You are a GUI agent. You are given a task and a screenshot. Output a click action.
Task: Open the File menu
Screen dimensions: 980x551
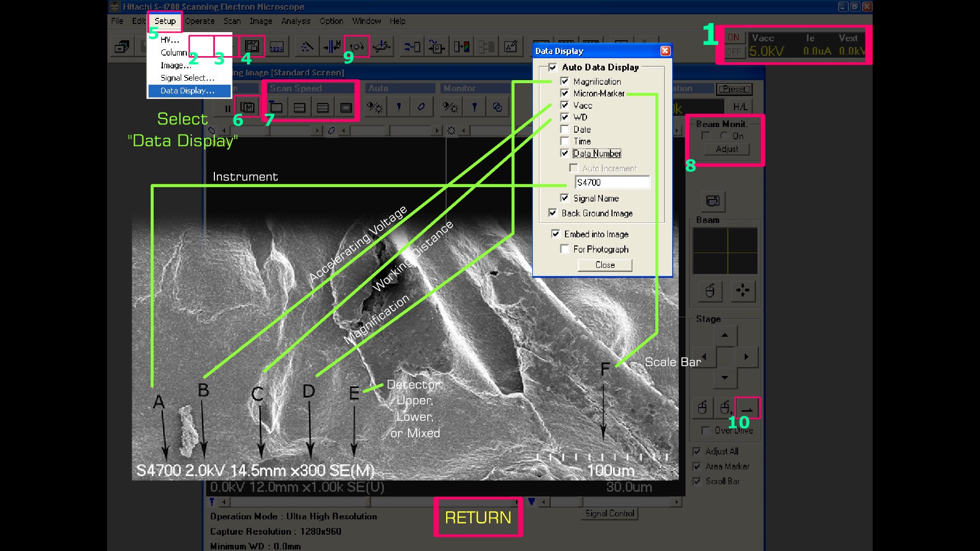coord(117,21)
